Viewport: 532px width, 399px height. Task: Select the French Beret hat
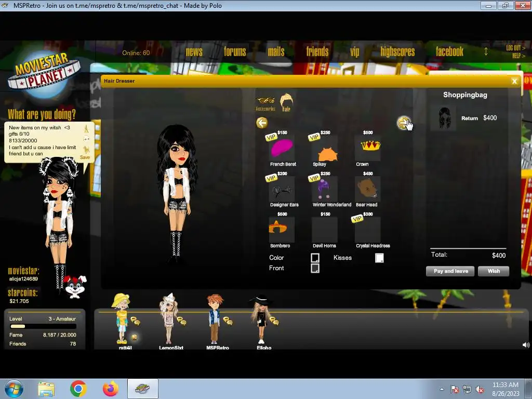282,148
